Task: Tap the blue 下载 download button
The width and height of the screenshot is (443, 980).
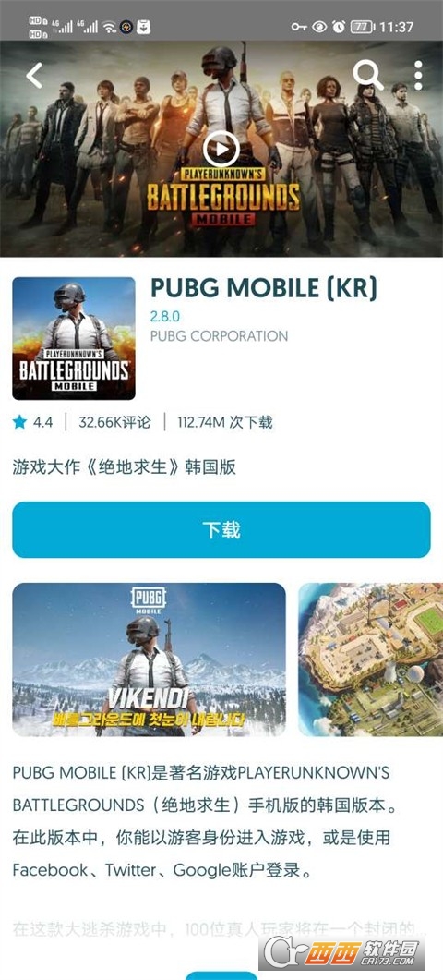Action: [x=221, y=529]
